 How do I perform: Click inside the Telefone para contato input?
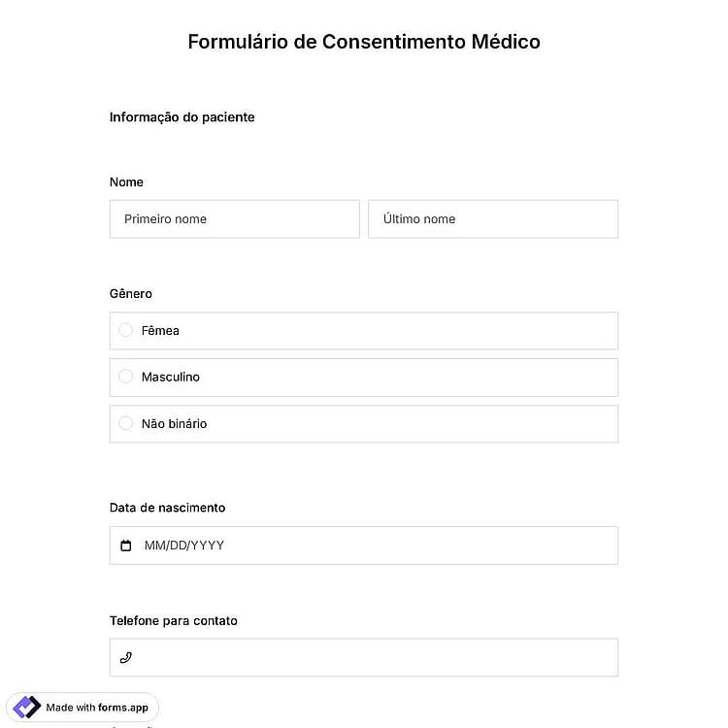point(364,657)
